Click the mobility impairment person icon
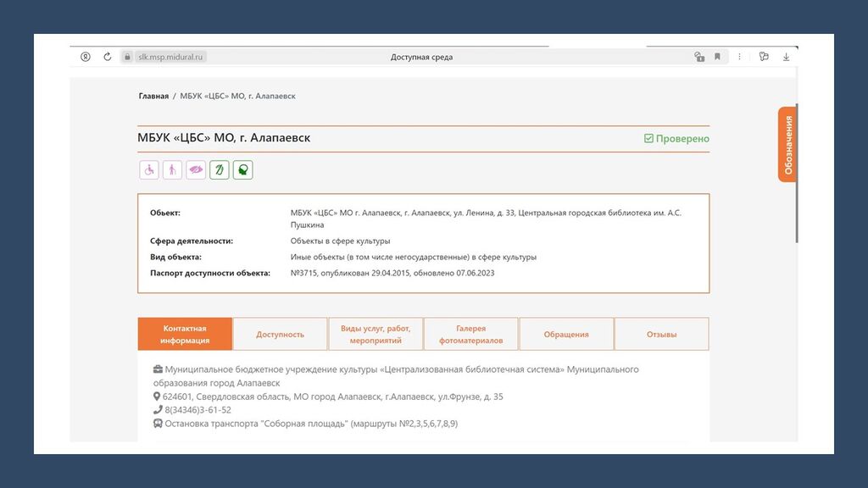 click(x=172, y=170)
